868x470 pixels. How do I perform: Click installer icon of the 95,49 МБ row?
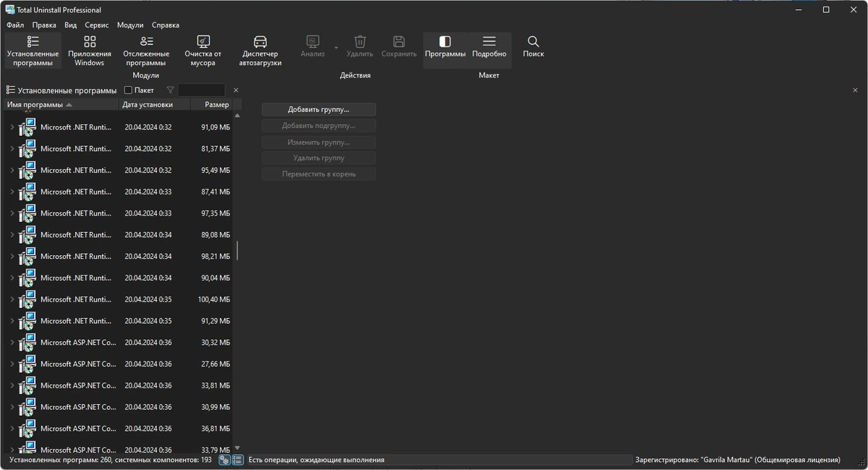coord(27,171)
